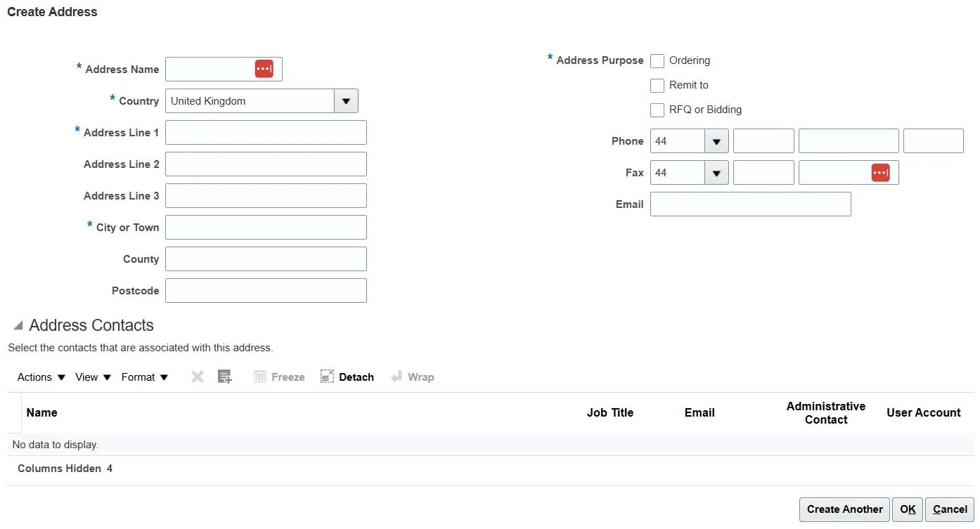Click the User Account column header
Viewport: 980px width, 529px height.
pos(924,413)
